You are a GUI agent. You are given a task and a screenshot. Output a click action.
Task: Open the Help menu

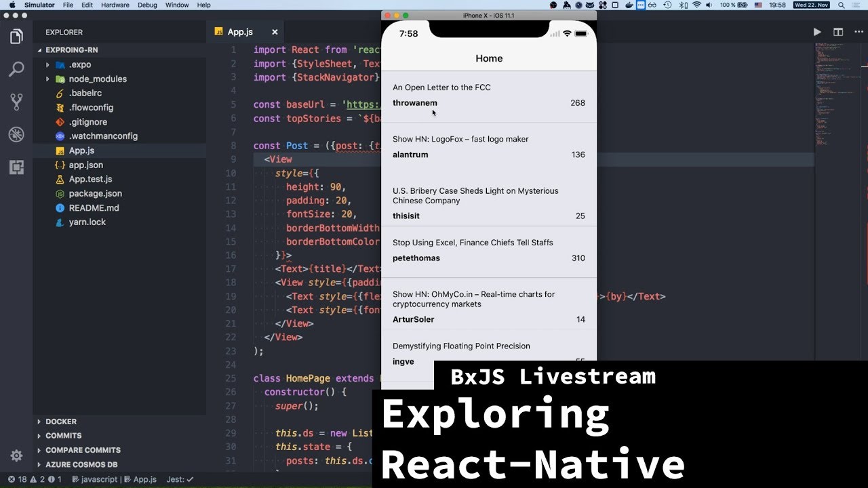point(204,5)
